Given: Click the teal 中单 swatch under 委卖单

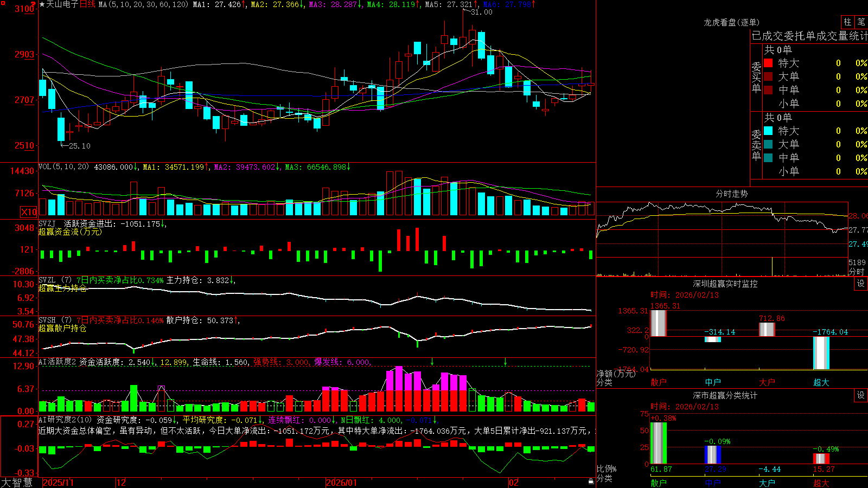Looking at the screenshot, I should [x=768, y=158].
